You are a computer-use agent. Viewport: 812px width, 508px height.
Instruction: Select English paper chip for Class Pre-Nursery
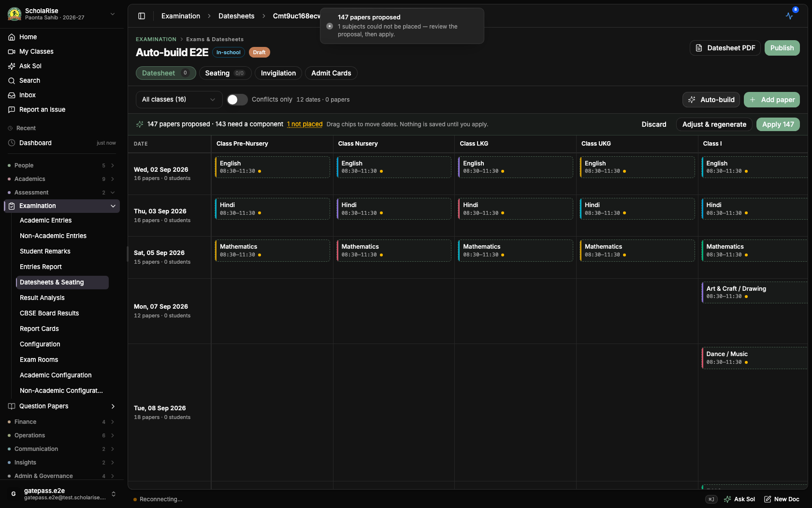tap(272, 167)
